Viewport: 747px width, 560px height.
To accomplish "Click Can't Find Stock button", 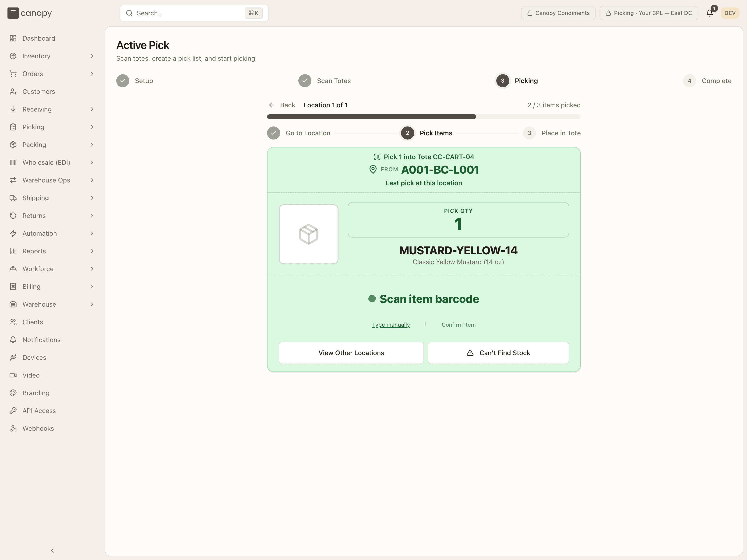I will (x=498, y=353).
